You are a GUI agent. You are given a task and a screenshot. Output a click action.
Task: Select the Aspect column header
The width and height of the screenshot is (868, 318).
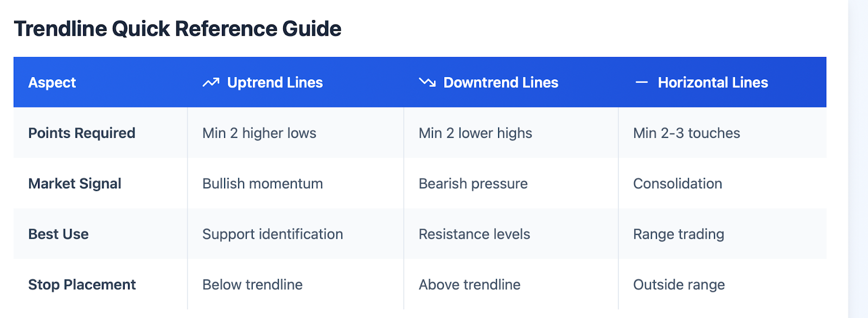click(x=52, y=82)
